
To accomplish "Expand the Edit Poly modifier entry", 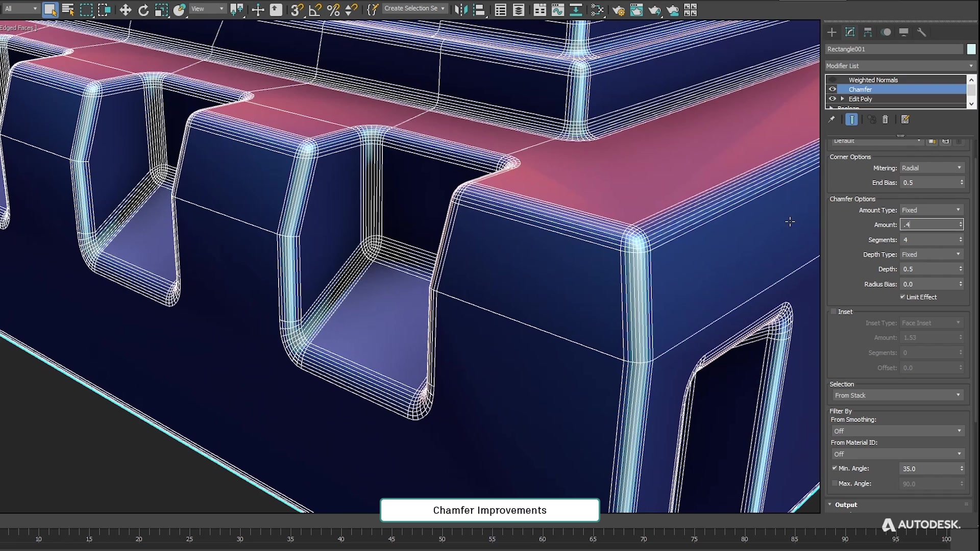I will coord(842,98).
